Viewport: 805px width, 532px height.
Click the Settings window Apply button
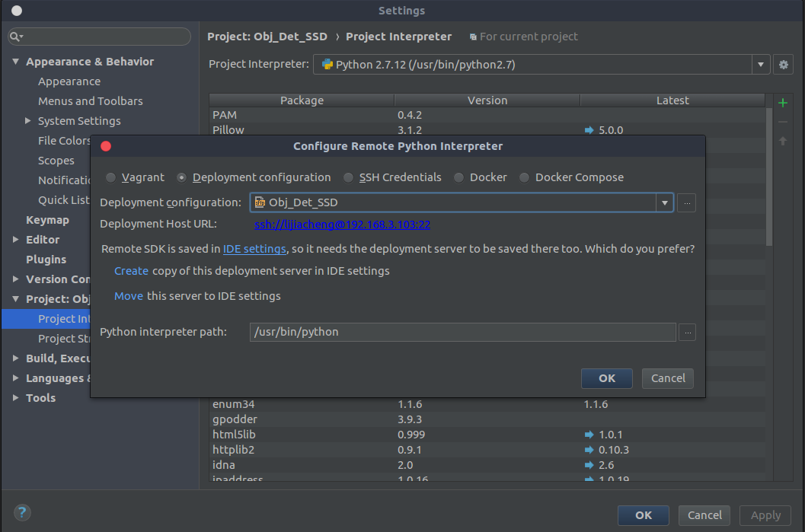pos(765,515)
